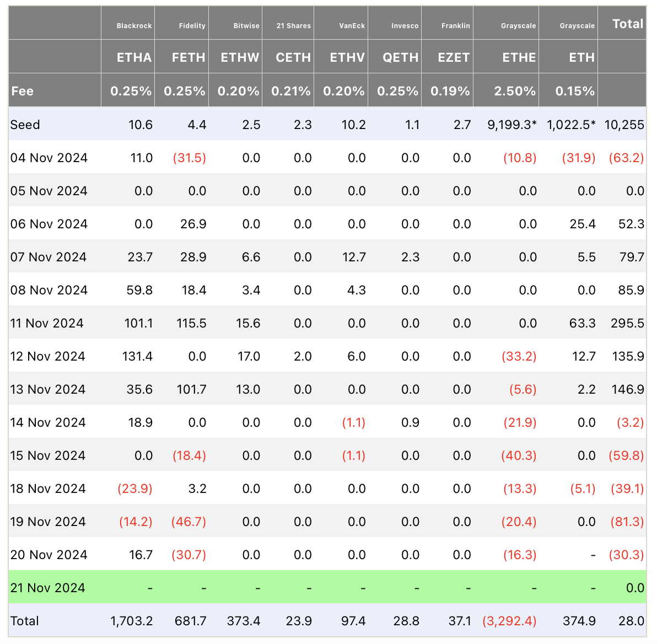Click the 146.9 total value

pos(628,389)
